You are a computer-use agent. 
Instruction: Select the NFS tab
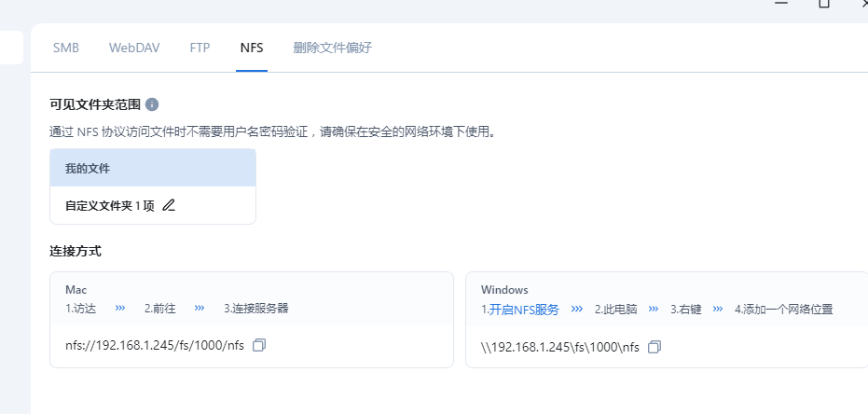click(252, 48)
